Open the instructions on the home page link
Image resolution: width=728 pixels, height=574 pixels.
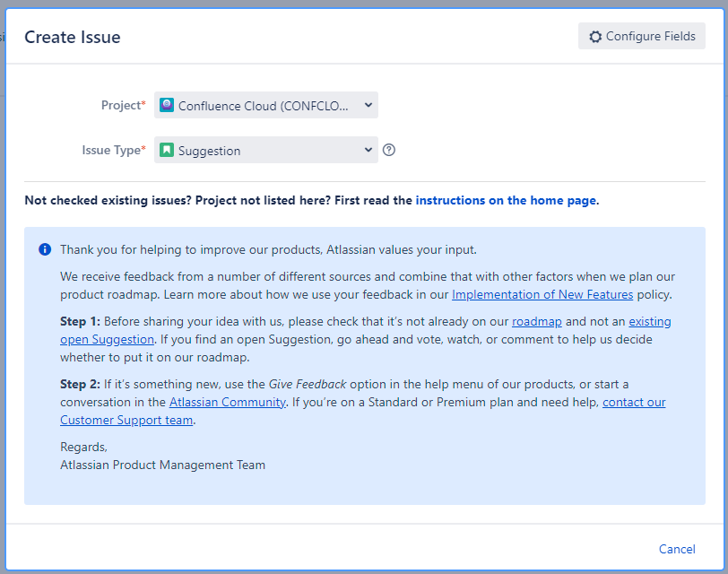point(506,200)
